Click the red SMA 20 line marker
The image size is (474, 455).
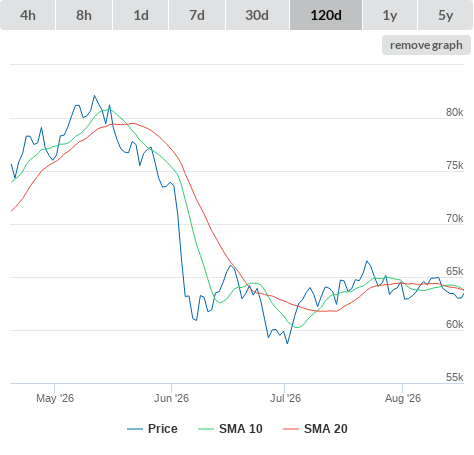(291, 429)
